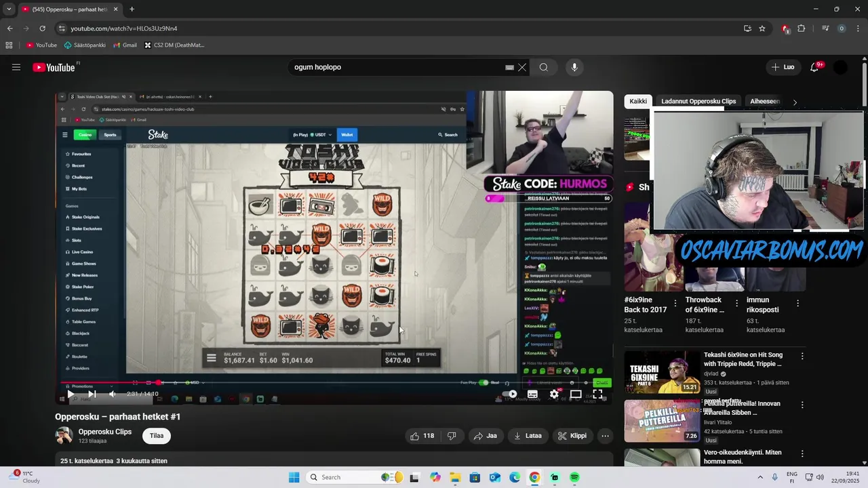Viewport: 868px width, 488px height.
Task: Open options for #6ix9ine Back to 2017 short
Action: pos(675,303)
